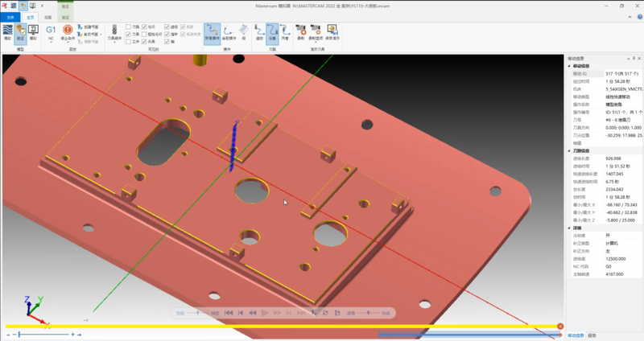The width and height of the screenshot is (644, 341).
Task: Click Mastercam logo in quick access bar
Action: [x=5, y=6]
